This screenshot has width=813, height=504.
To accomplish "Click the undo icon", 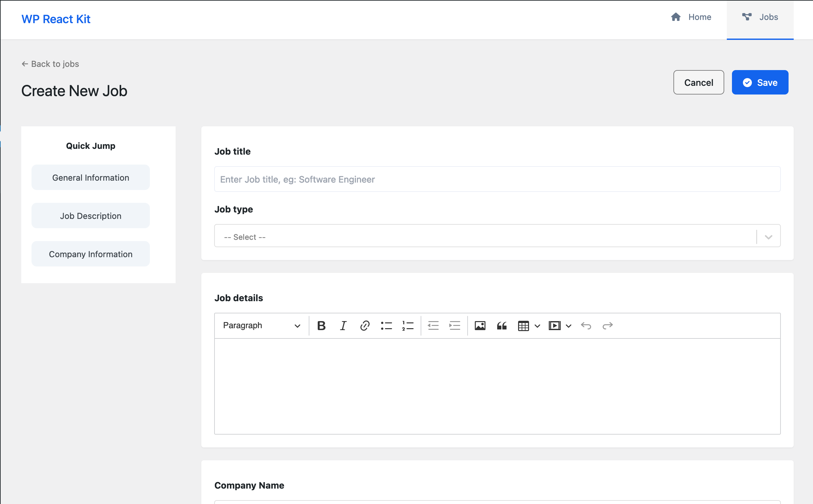I will pyautogui.click(x=586, y=326).
